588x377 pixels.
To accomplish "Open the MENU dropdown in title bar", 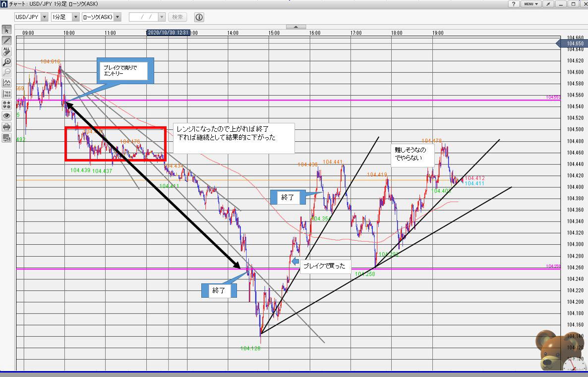I will pyautogui.click(x=531, y=4).
